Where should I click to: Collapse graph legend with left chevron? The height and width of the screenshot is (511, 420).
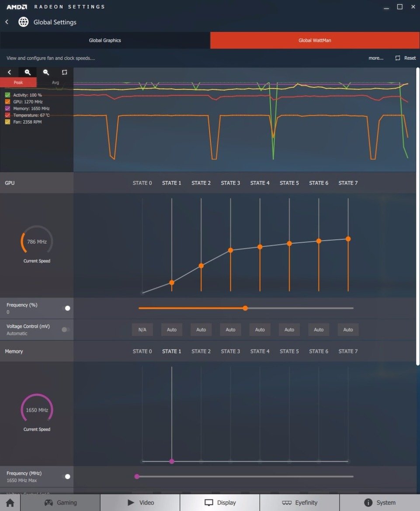[x=9, y=73]
